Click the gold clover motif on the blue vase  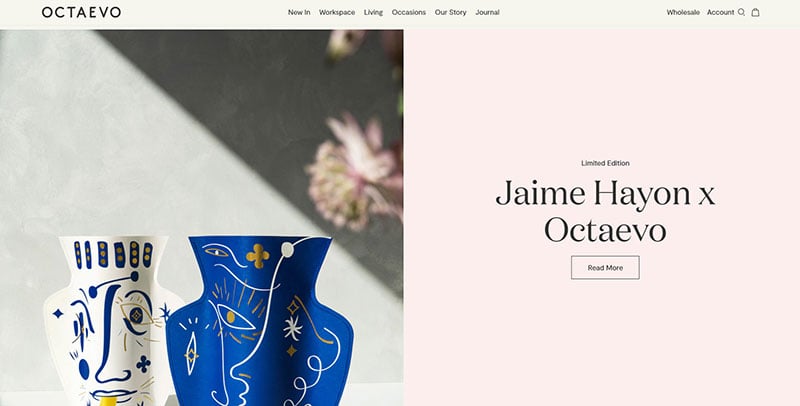(x=258, y=256)
